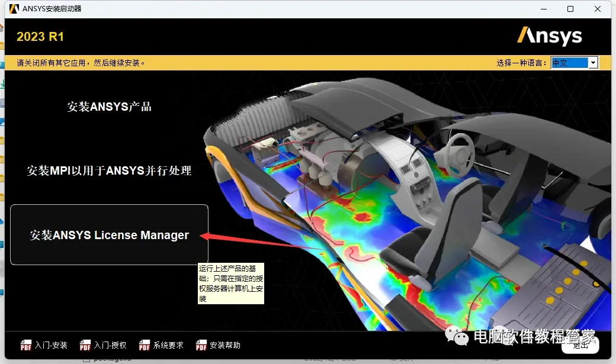This screenshot has height=364, width=616.
Task: Open the 中文 language combo box
Action: 575,62
